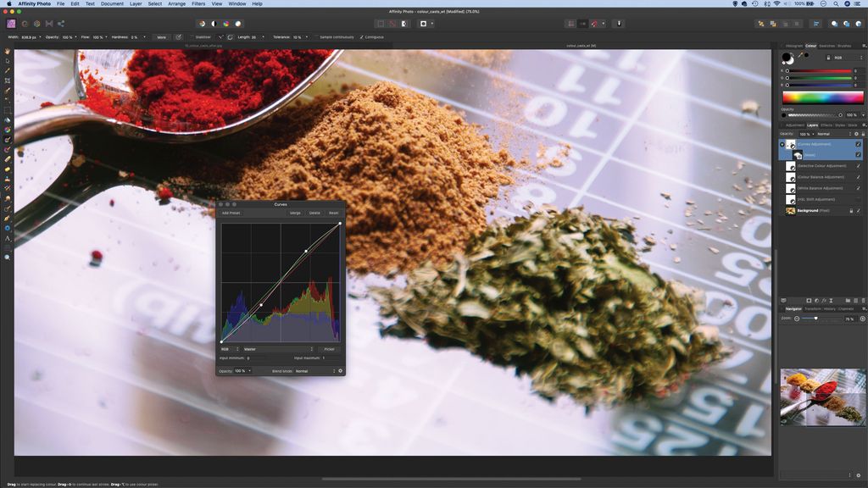Open the Curves panel settings gear icon
Image resolution: width=868 pixels, height=488 pixels.
[341, 370]
